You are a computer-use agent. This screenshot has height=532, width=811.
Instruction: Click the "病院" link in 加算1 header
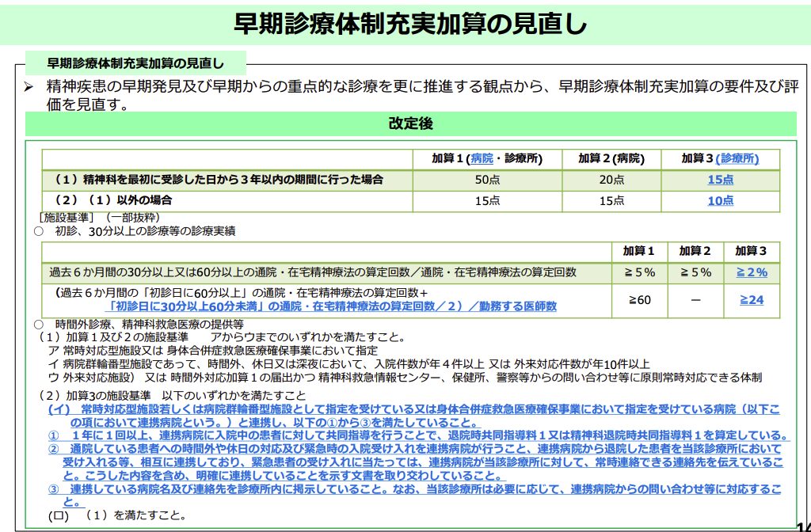482,158
